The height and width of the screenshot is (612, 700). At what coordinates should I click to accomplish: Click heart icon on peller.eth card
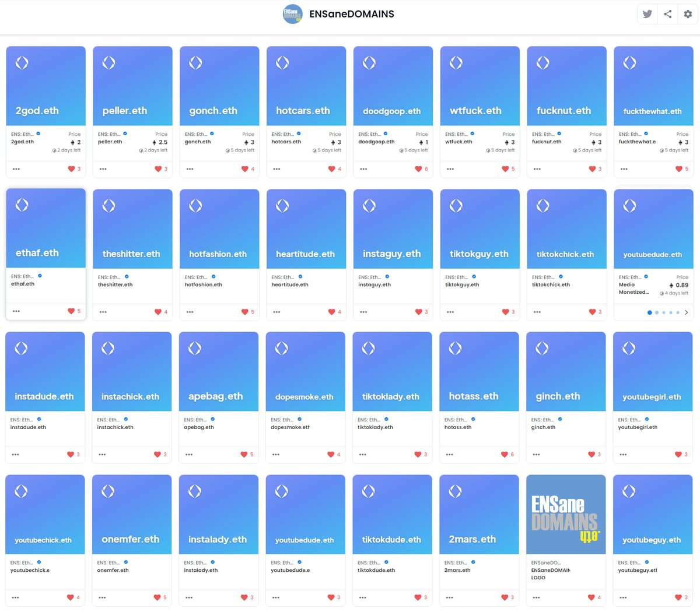(158, 169)
